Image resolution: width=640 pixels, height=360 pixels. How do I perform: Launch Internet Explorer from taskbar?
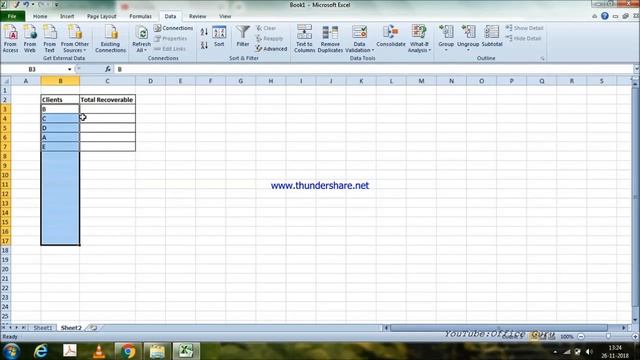click(x=40, y=351)
